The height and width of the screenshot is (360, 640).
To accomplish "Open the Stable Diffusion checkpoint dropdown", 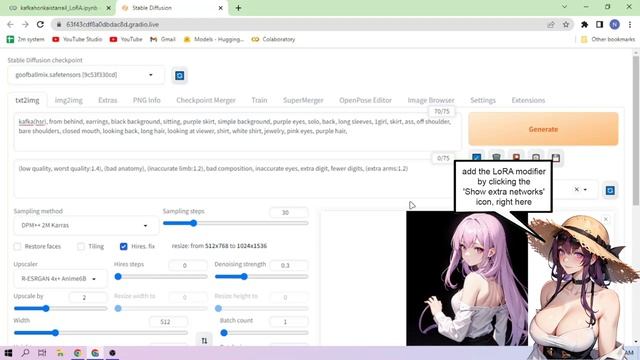I will pos(86,75).
